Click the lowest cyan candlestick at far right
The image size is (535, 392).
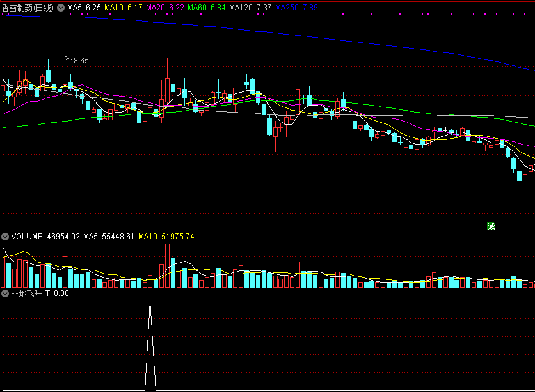[519, 176]
